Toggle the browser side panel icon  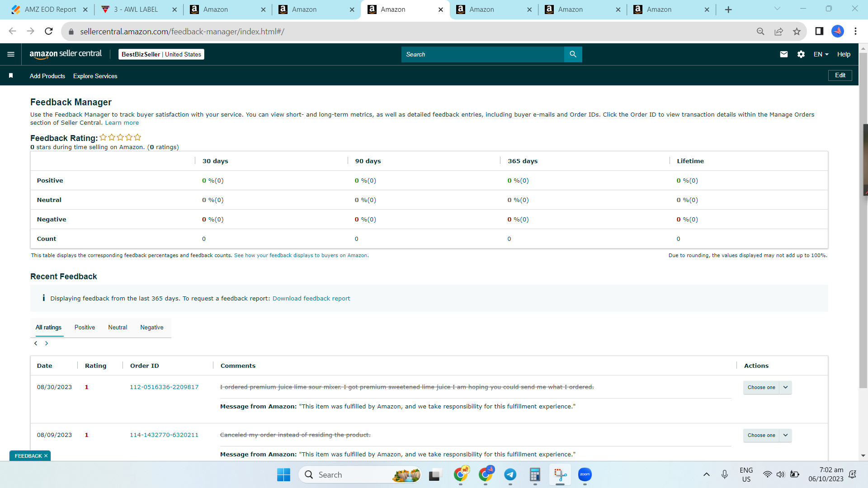(x=819, y=31)
